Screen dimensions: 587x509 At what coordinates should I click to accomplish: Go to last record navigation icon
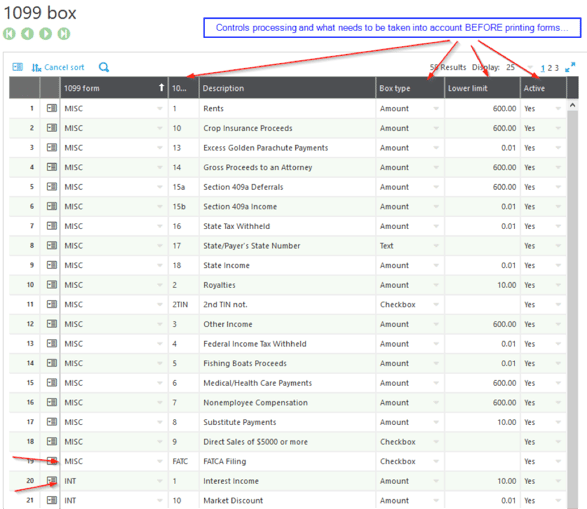pyautogui.click(x=64, y=34)
